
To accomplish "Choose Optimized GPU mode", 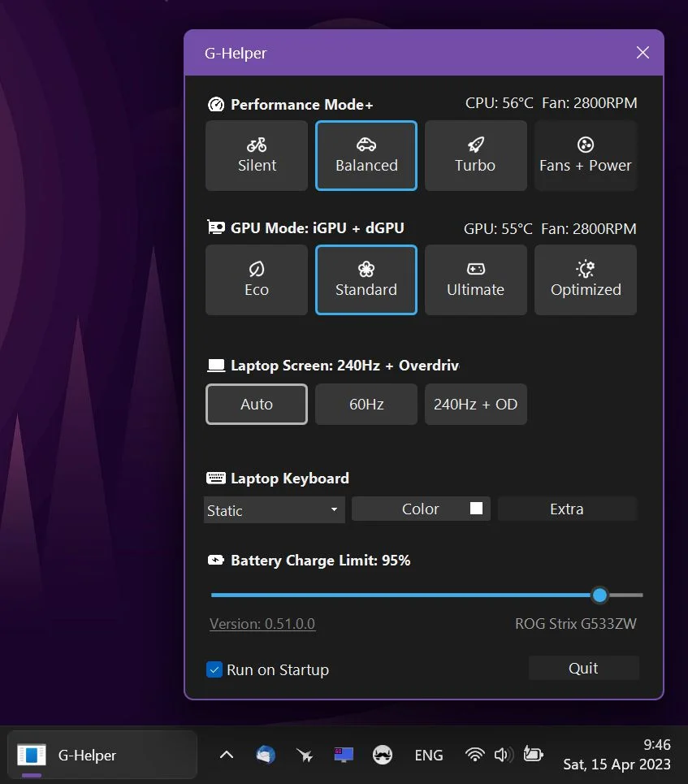I will [585, 280].
